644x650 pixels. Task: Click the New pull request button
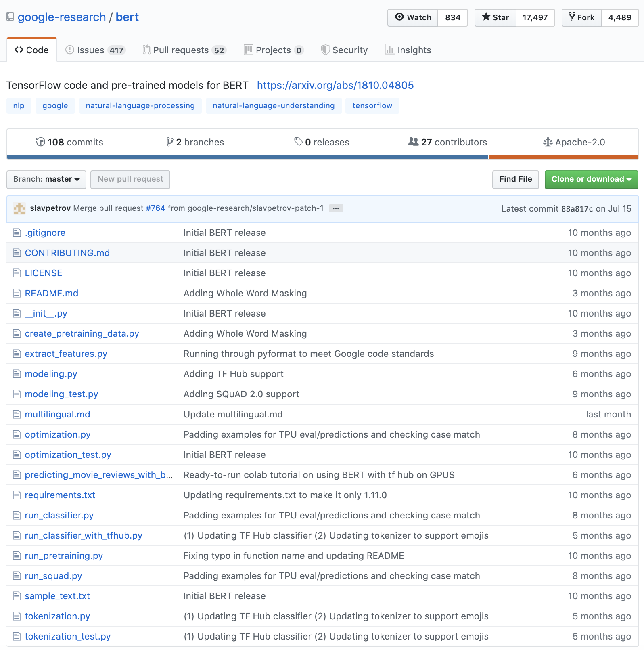click(130, 179)
